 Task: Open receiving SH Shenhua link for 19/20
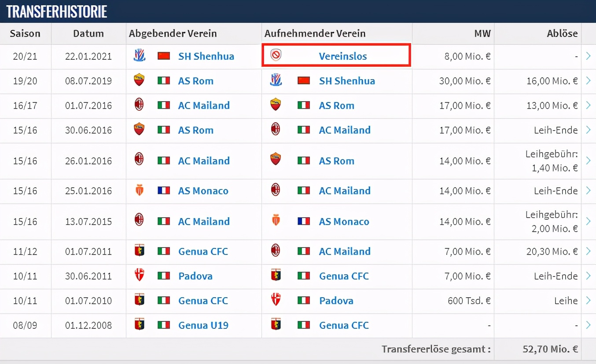(x=347, y=81)
